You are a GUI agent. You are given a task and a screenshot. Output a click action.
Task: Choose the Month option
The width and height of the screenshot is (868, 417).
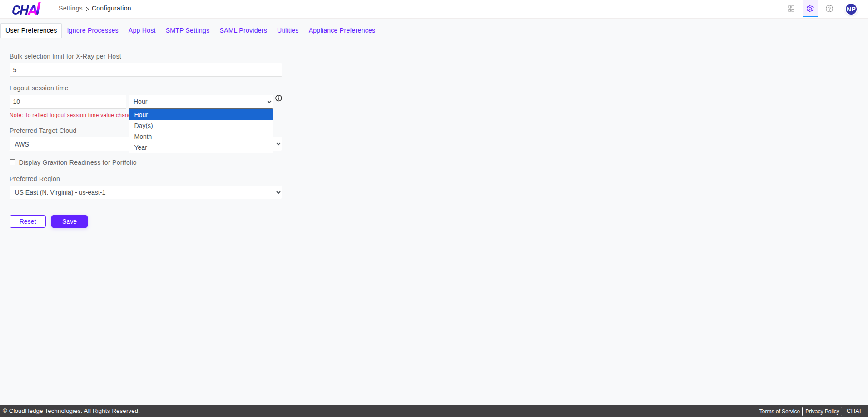click(143, 137)
